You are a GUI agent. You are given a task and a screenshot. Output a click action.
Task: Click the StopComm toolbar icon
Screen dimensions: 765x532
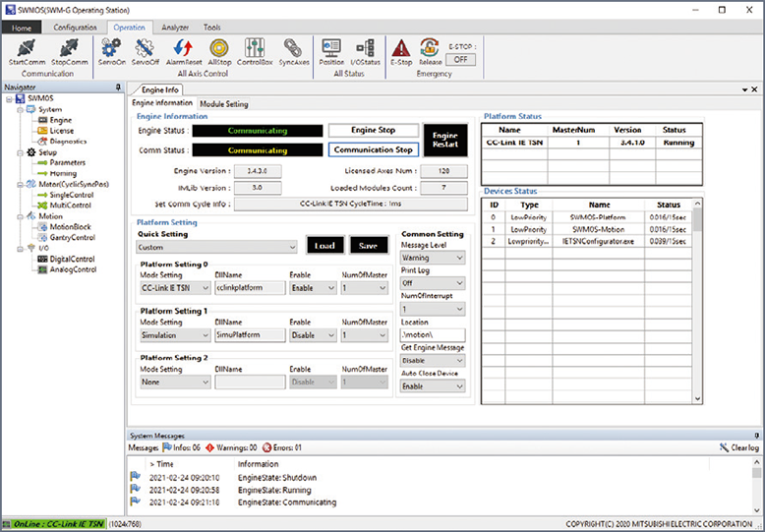click(69, 52)
